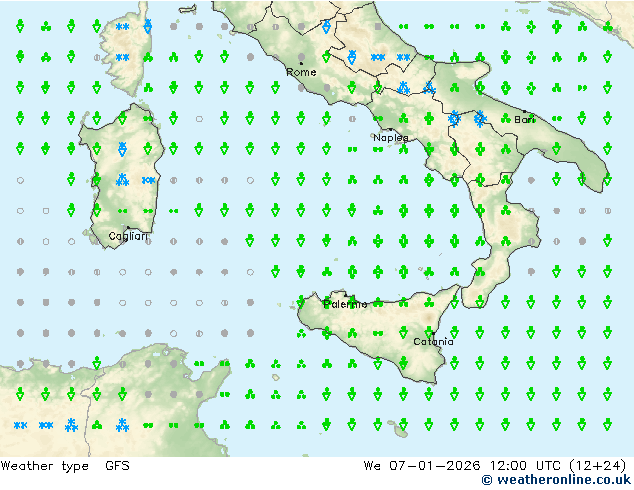Click the Catania city label
634x490 pixels.
coord(433,342)
